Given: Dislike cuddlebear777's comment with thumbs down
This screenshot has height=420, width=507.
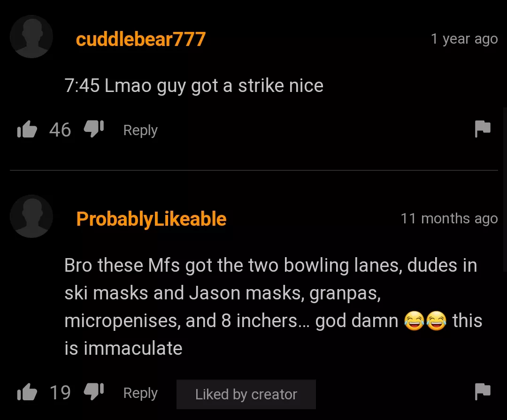Looking at the screenshot, I should pyautogui.click(x=94, y=129).
